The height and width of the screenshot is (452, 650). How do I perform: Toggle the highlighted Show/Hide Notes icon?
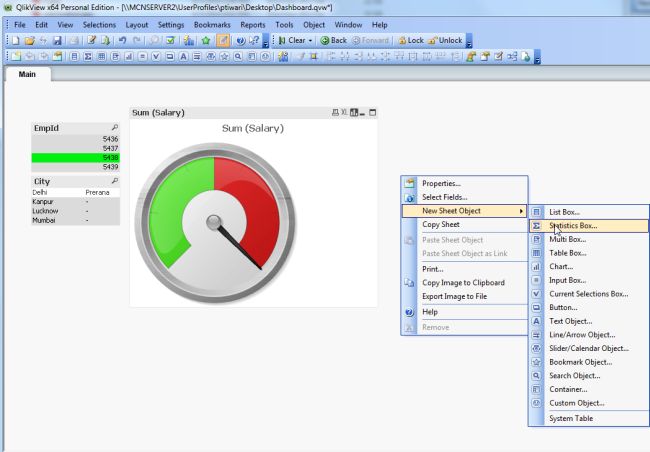223,41
